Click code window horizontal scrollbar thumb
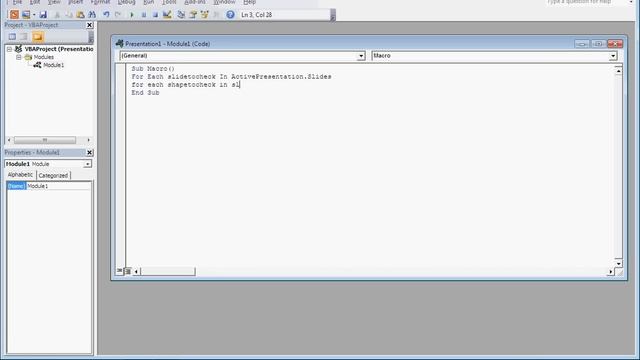The image size is (640, 360). pyautogui.click(x=168, y=271)
